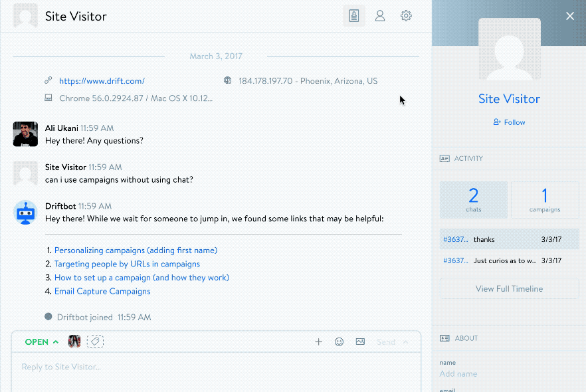The width and height of the screenshot is (586, 392).
Task: Click the link icon beside the drift URL
Action: coord(49,80)
